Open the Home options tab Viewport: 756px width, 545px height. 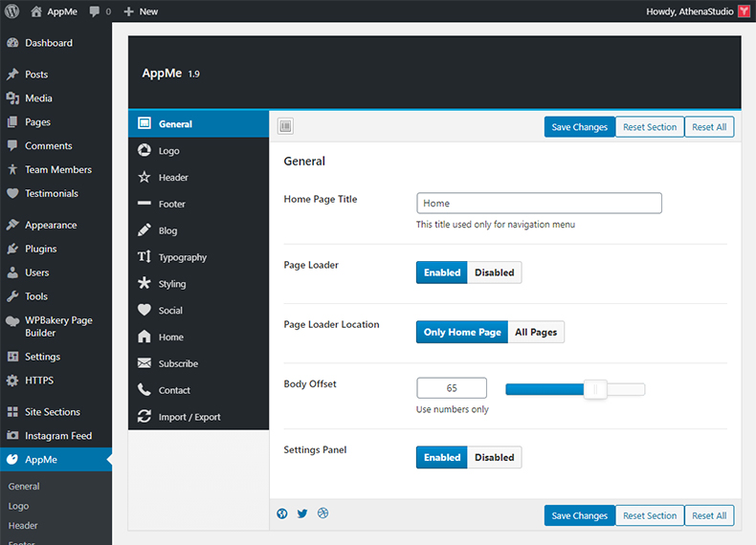click(x=199, y=338)
